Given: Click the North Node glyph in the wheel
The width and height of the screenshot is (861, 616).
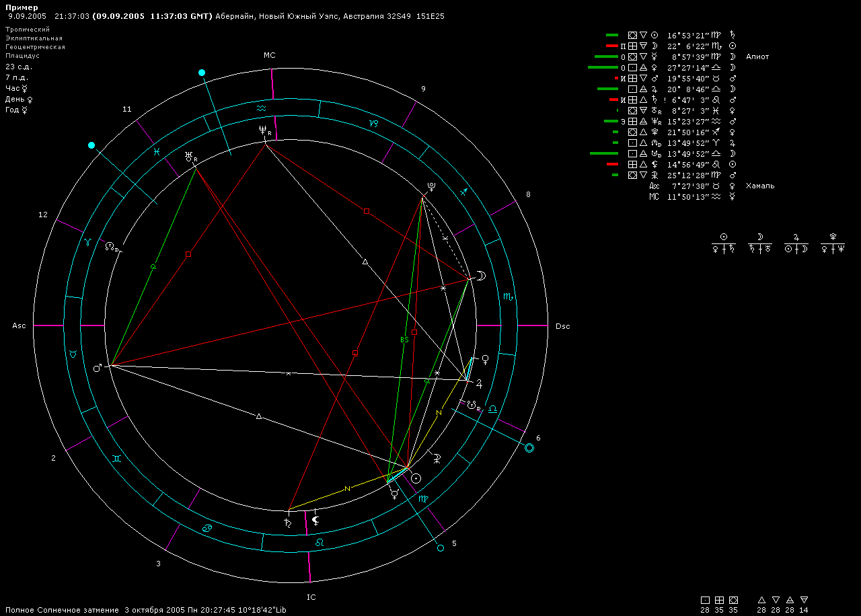Looking at the screenshot, I should 112,247.
